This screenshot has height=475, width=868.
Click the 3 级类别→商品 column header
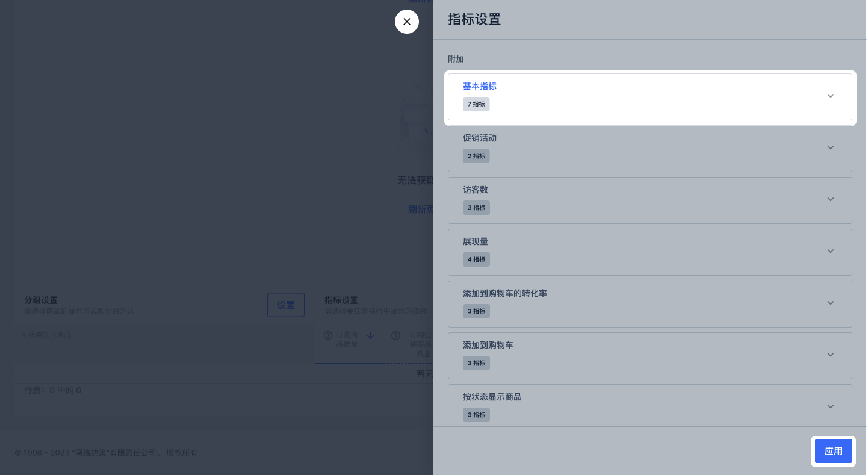46,334
